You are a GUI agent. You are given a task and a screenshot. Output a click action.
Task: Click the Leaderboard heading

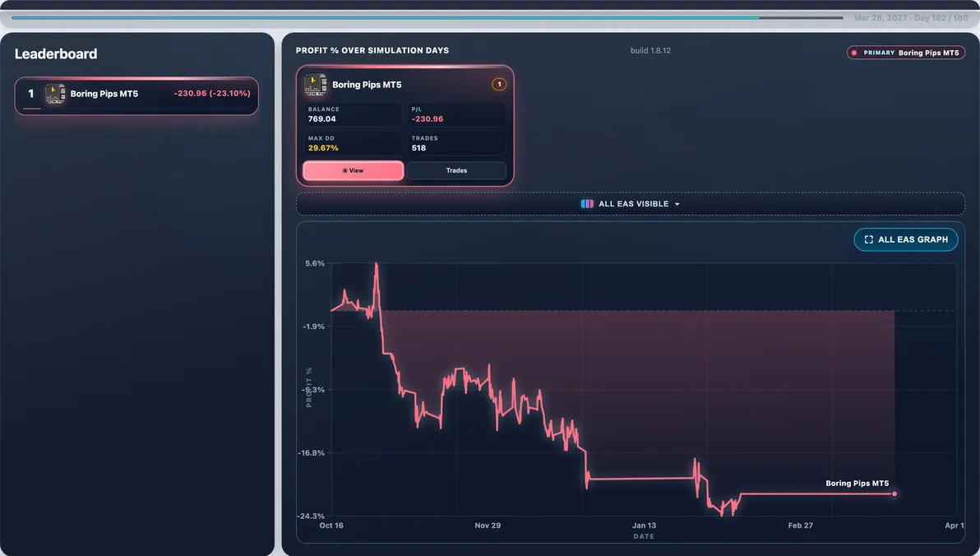(56, 53)
